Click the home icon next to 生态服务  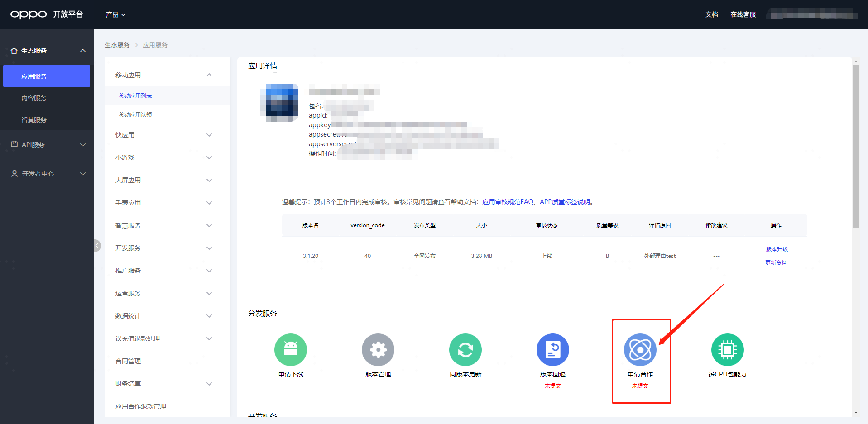point(14,50)
